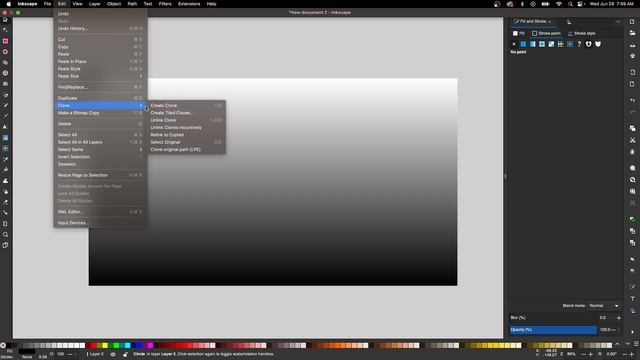640x360 pixels.
Task: Click the Import document icon
Action: pos(632,72)
